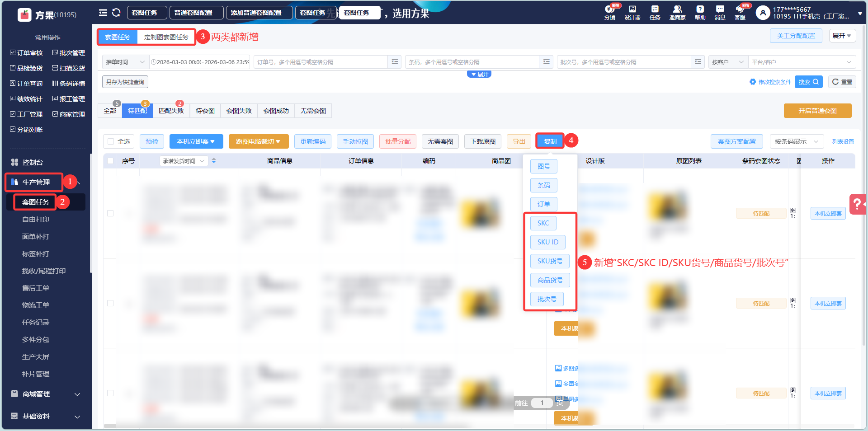The image size is (868, 431).
Task: Open 绩效统计 quick action
Action: point(26,99)
